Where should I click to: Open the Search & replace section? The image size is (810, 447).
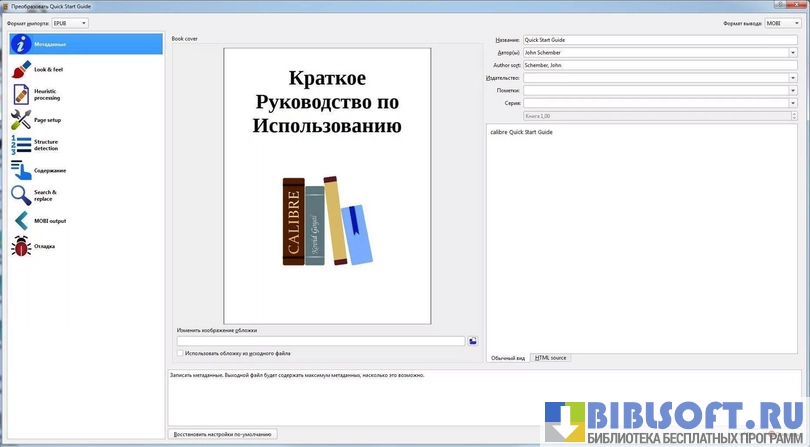85,195
